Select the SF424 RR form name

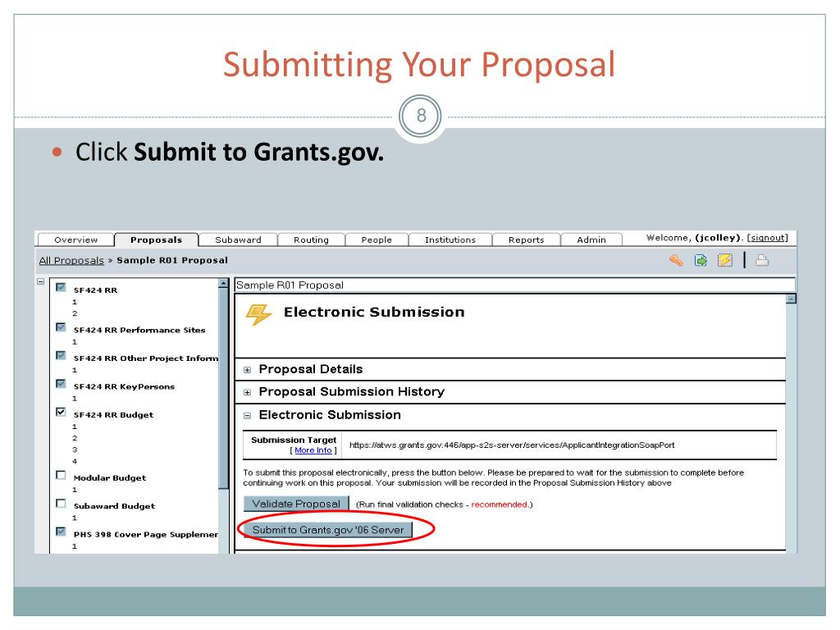click(x=95, y=290)
